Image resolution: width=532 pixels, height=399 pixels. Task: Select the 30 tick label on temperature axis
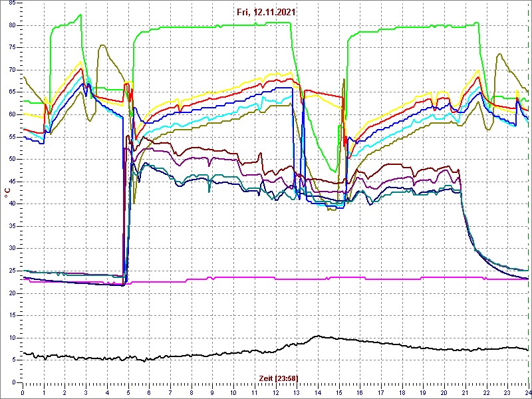12,249
